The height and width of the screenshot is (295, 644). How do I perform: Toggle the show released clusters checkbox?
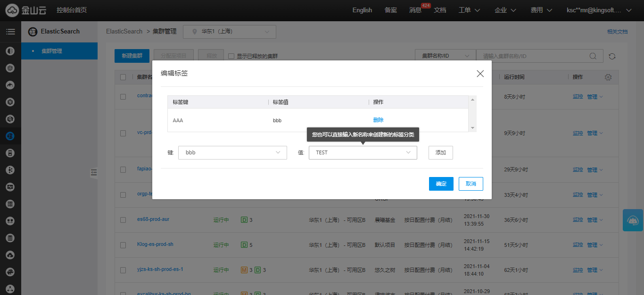point(231,56)
